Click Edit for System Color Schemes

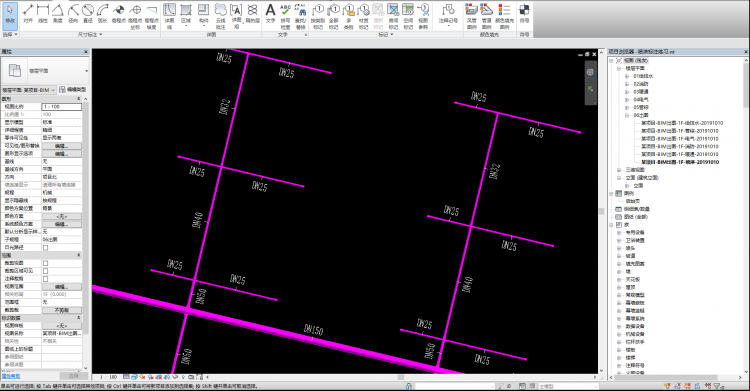click(61, 224)
